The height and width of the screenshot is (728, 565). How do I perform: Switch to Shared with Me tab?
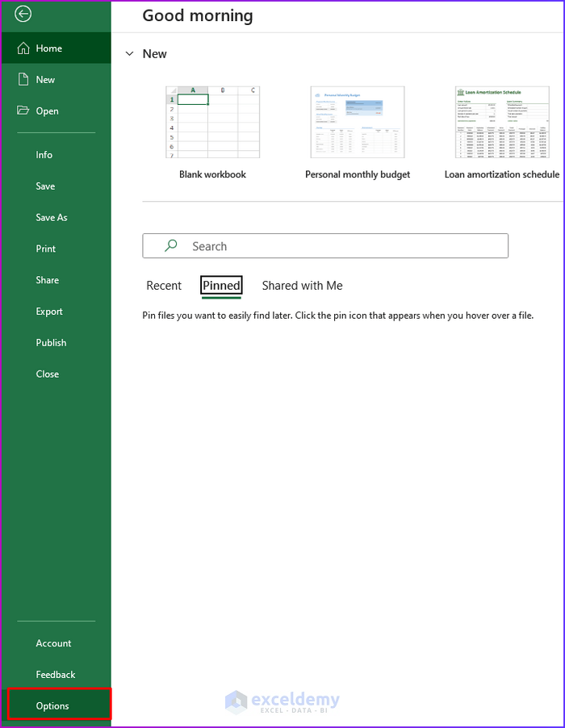302,286
